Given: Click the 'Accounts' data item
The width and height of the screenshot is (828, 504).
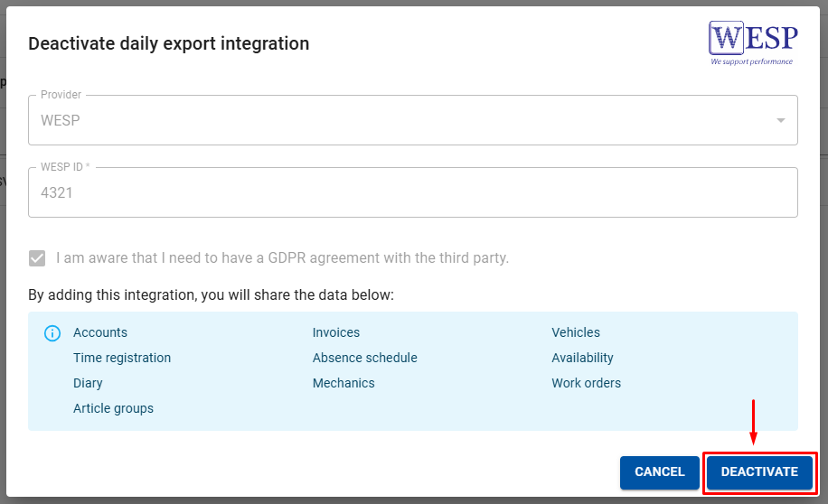Looking at the screenshot, I should 100,332.
